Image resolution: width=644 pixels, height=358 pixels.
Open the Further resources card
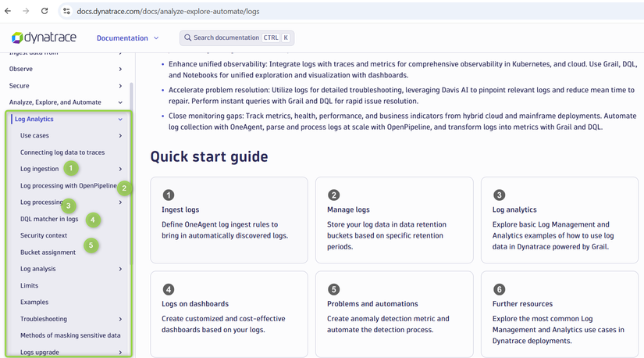click(x=560, y=314)
